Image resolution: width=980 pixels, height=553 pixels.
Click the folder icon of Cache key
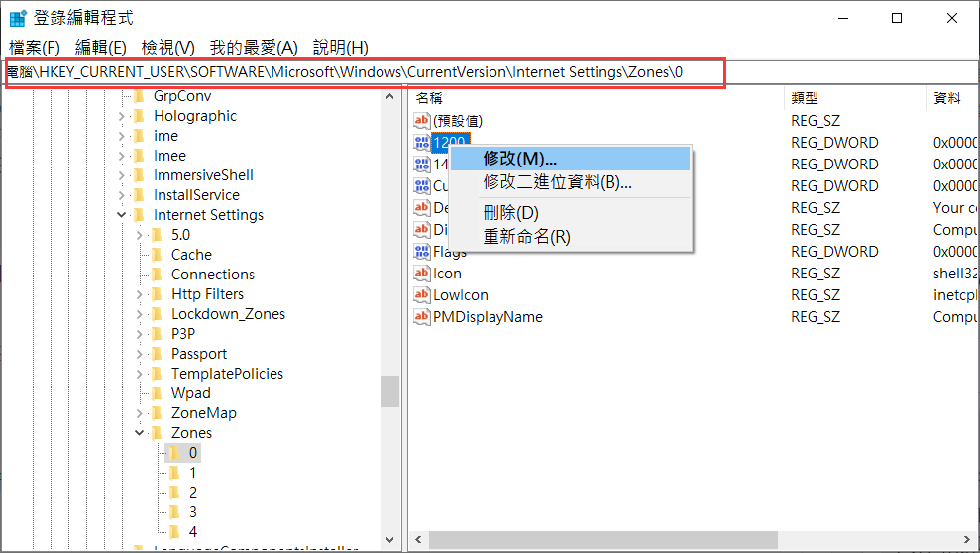(x=158, y=255)
